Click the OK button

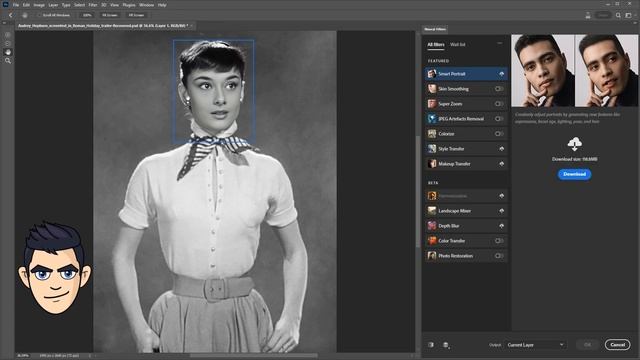point(587,345)
